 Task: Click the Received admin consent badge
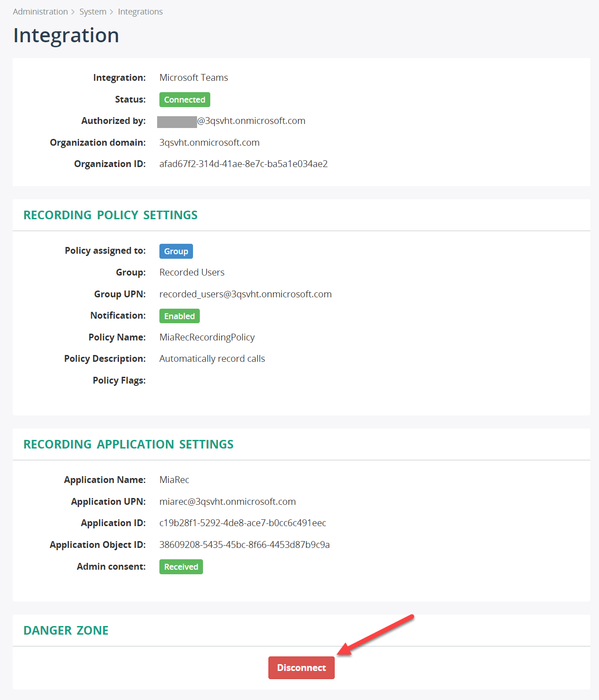(x=181, y=567)
